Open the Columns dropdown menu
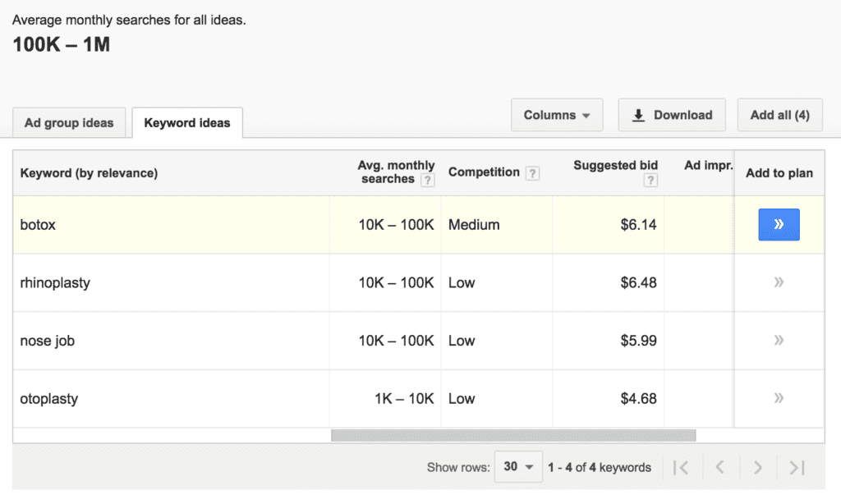The width and height of the screenshot is (841, 504). tap(557, 115)
